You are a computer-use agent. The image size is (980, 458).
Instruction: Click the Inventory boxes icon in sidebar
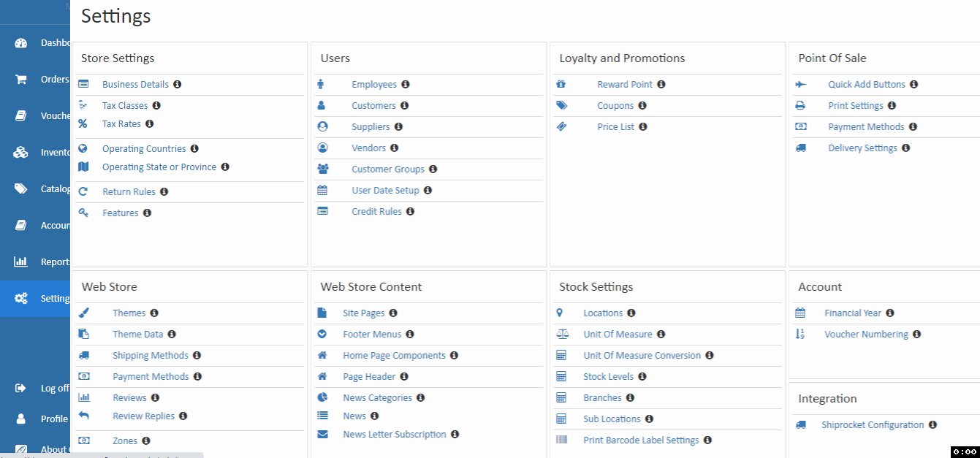click(21, 153)
